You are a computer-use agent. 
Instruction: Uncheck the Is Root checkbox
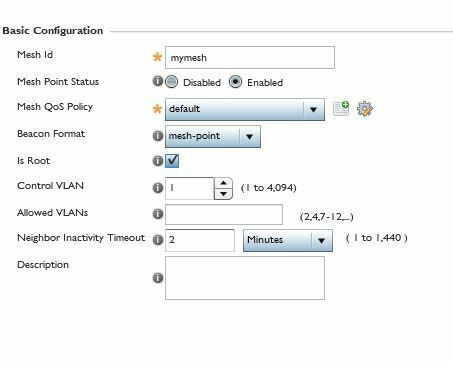click(172, 161)
